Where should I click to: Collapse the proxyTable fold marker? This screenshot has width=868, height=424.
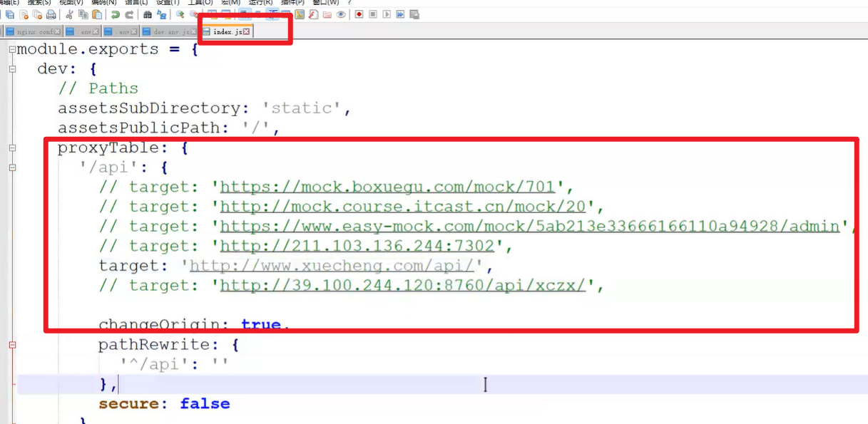[x=12, y=148]
